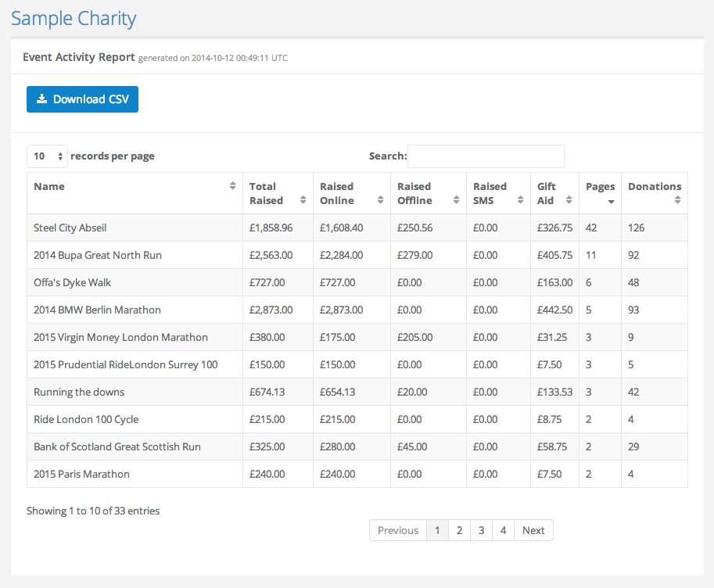The height and width of the screenshot is (588, 714).
Task: Click the £442.50 gift aid cell
Action: [554, 310]
